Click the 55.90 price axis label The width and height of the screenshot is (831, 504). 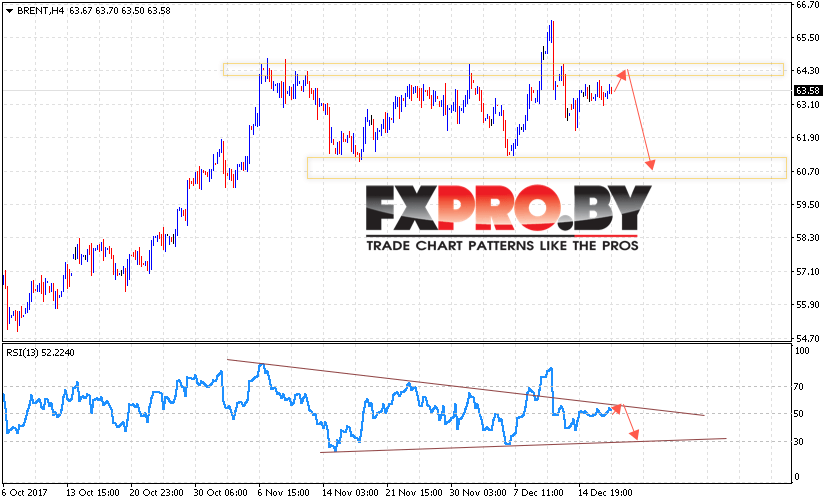point(808,305)
